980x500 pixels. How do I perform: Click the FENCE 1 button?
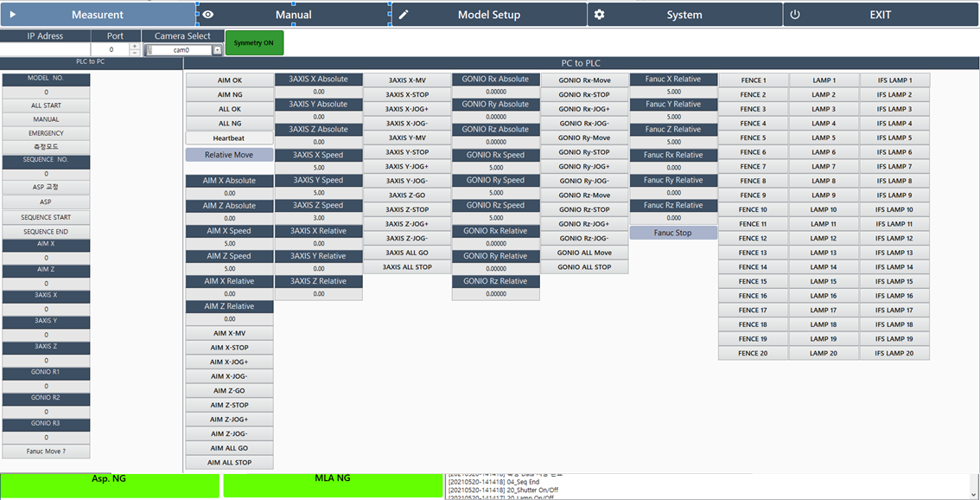752,80
